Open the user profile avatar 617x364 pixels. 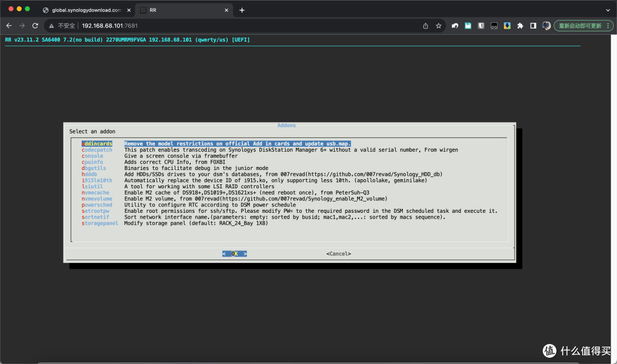[546, 26]
